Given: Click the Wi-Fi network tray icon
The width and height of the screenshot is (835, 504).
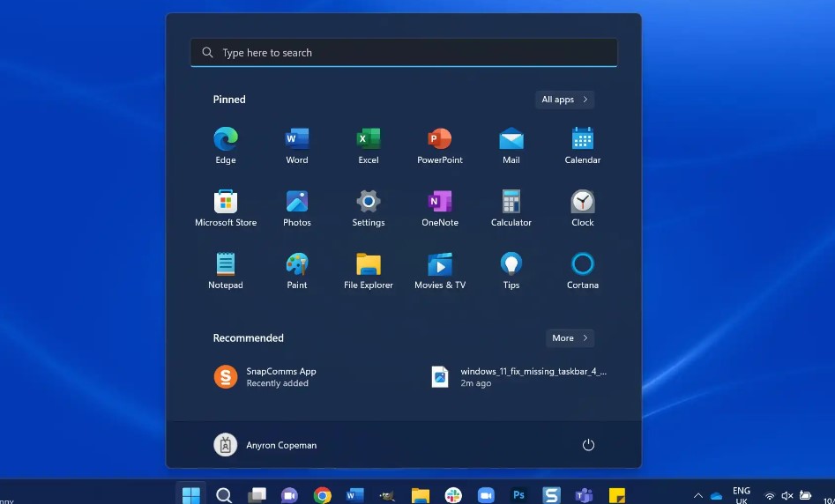Looking at the screenshot, I should (x=770, y=496).
